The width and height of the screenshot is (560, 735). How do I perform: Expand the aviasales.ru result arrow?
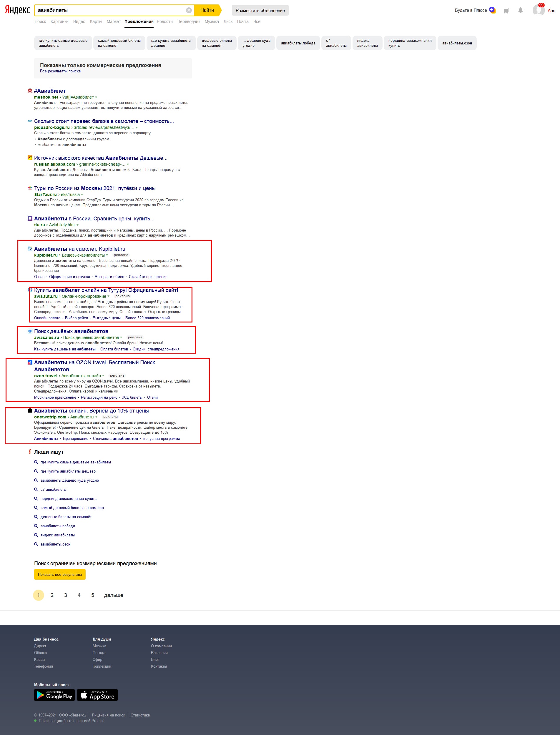pyautogui.click(x=121, y=338)
